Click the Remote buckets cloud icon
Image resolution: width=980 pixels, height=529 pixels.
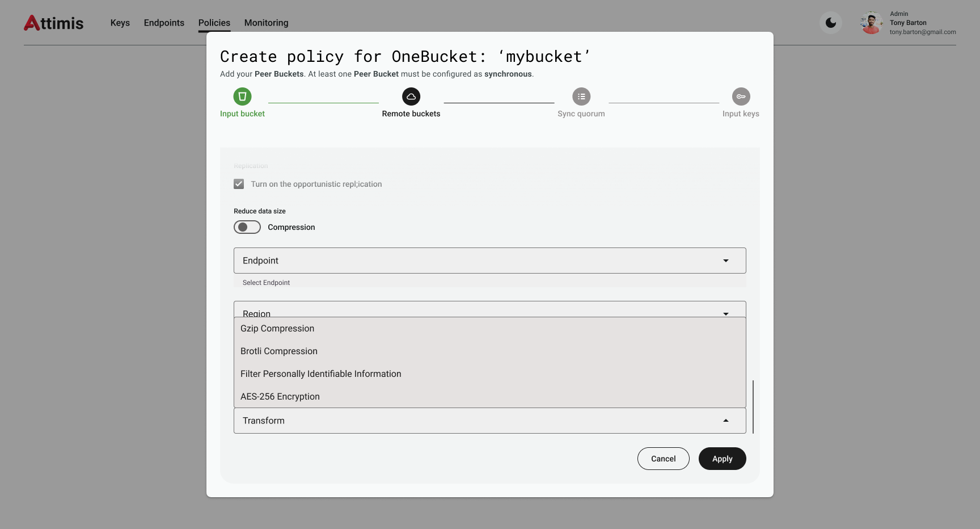411,96
